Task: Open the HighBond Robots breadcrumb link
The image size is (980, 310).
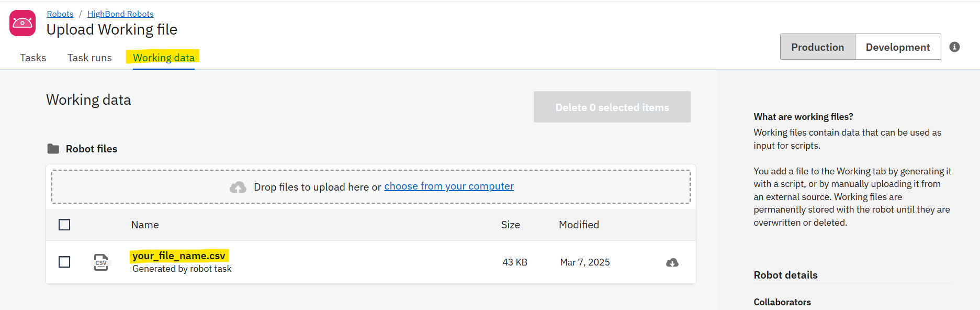Action: [120, 14]
